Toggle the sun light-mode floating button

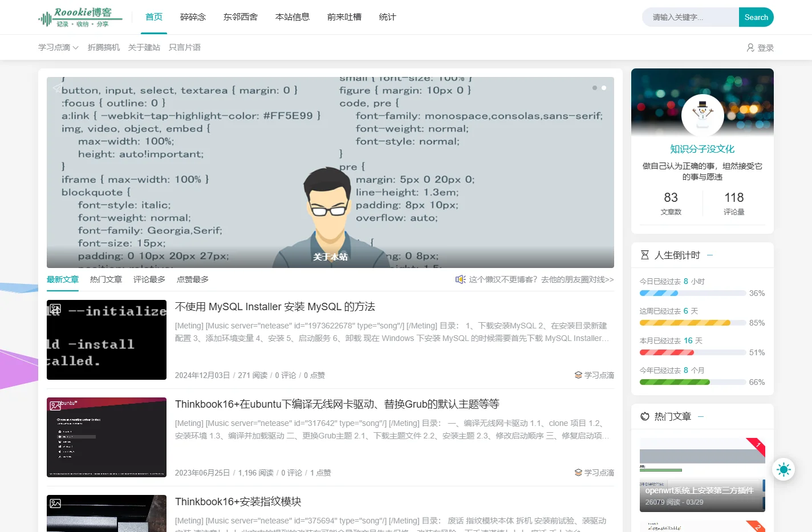pyautogui.click(x=783, y=469)
